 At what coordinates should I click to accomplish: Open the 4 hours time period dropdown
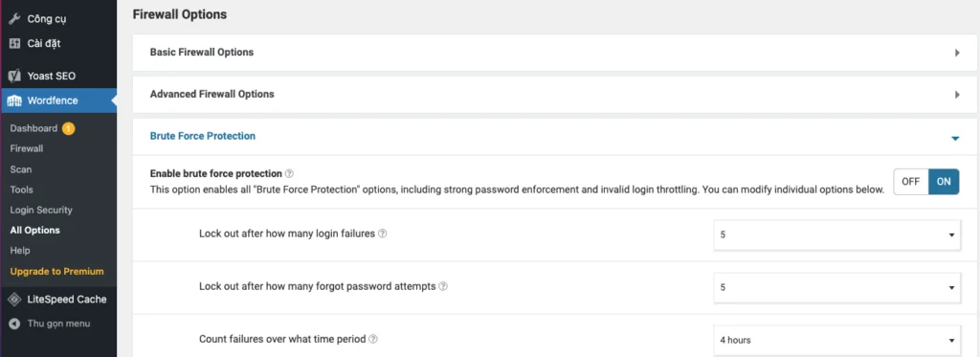[836, 341]
